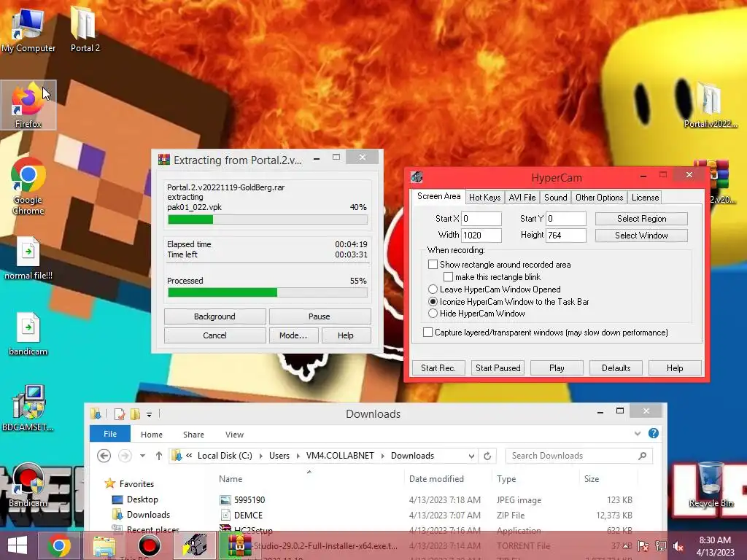Go back in Downloads window
Screen dimensions: 747x560
[x=104, y=456]
